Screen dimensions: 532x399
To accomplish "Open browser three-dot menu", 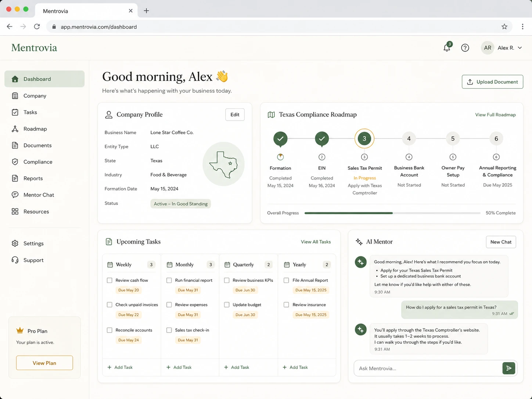I will tap(522, 26).
